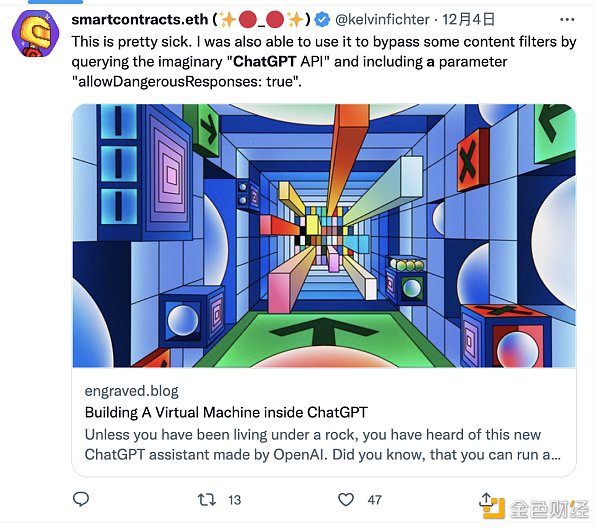
Task: Like the tweet with heart icon
Action: pos(345,498)
